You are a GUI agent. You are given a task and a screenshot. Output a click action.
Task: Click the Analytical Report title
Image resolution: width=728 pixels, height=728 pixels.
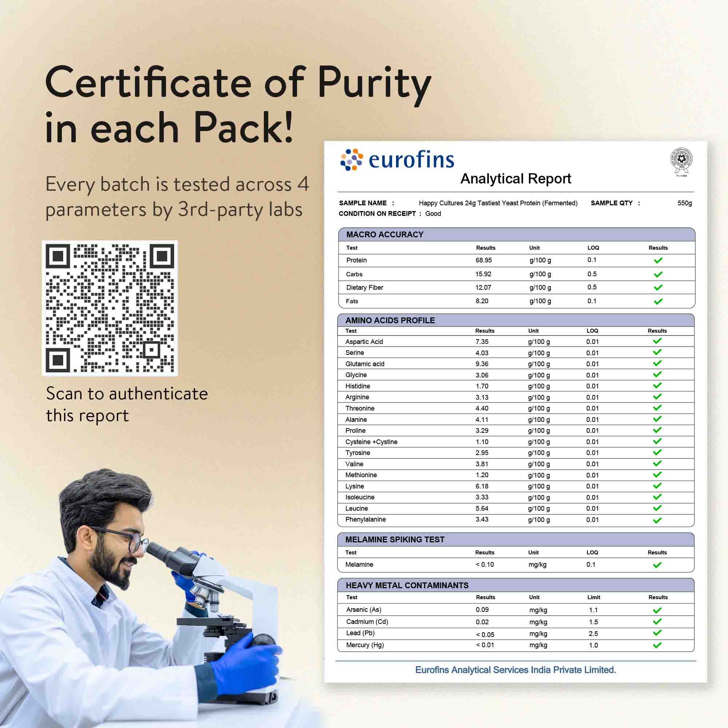(x=515, y=179)
